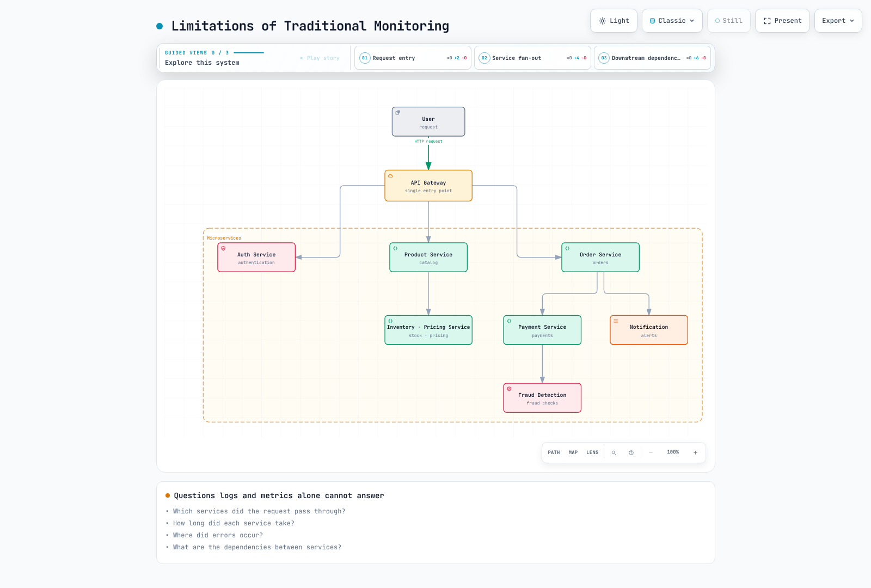Click the external icon on User node
This screenshot has width=871, height=588.
point(397,113)
